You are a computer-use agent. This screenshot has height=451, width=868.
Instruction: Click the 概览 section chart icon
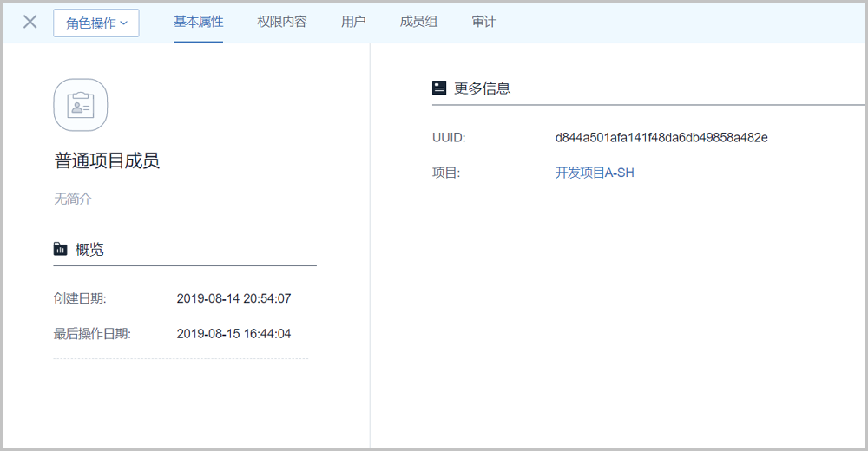(x=60, y=250)
